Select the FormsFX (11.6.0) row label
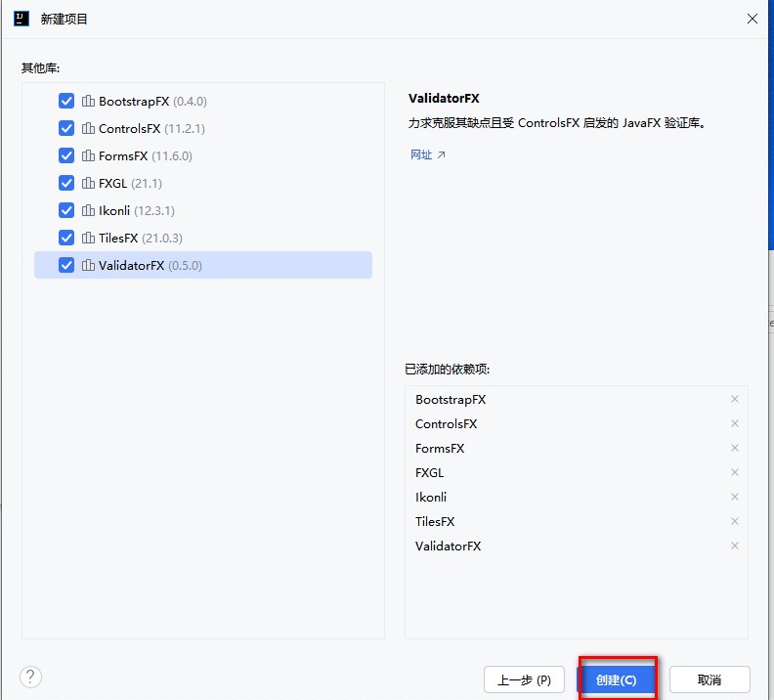Image resolution: width=774 pixels, height=700 pixels. click(x=145, y=156)
